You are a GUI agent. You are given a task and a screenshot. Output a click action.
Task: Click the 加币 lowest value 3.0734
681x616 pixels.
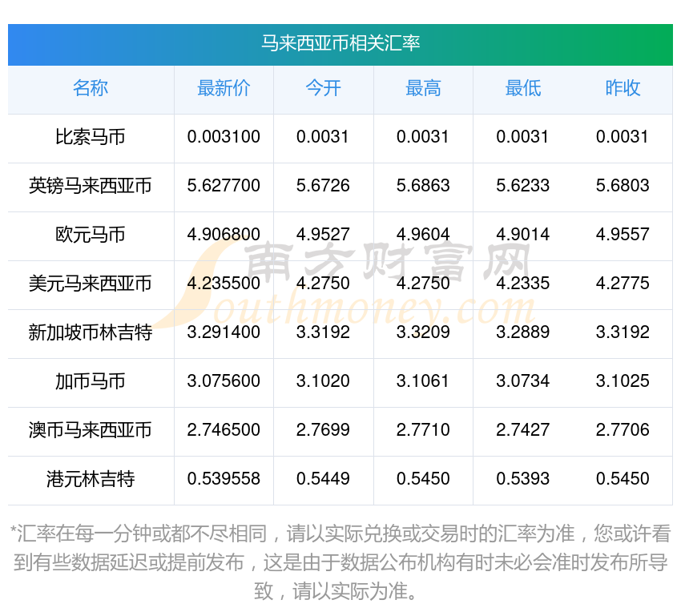pyautogui.click(x=523, y=381)
